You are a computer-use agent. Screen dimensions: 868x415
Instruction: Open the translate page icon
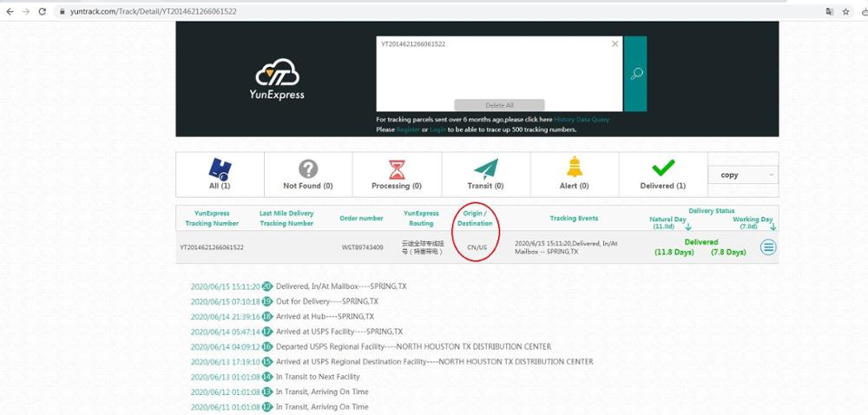pos(830,11)
